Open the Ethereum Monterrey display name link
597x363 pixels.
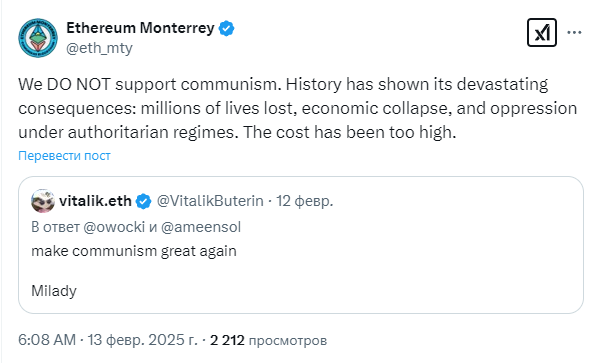140,28
